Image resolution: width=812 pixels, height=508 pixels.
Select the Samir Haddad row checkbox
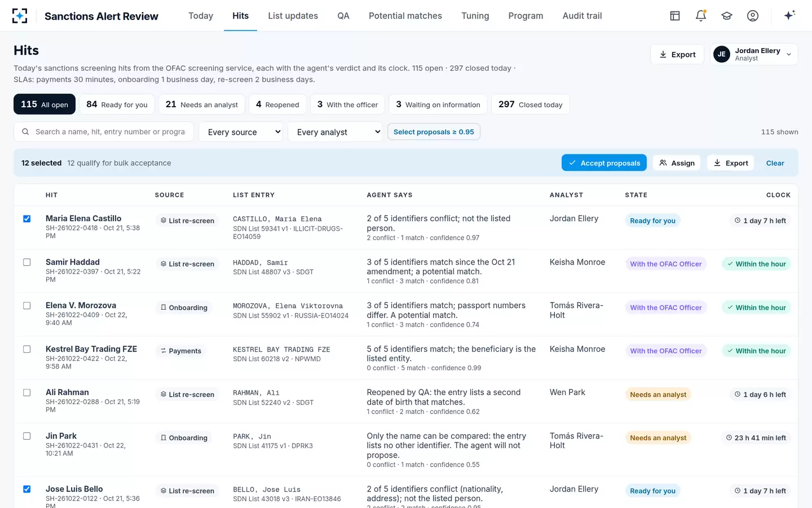(x=27, y=262)
